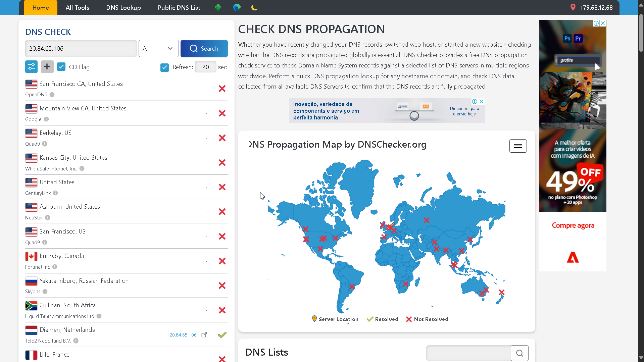Image resolution: width=644 pixels, height=362 pixels.
Task: Show info for OpenDNS server
Action: click(x=52, y=95)
